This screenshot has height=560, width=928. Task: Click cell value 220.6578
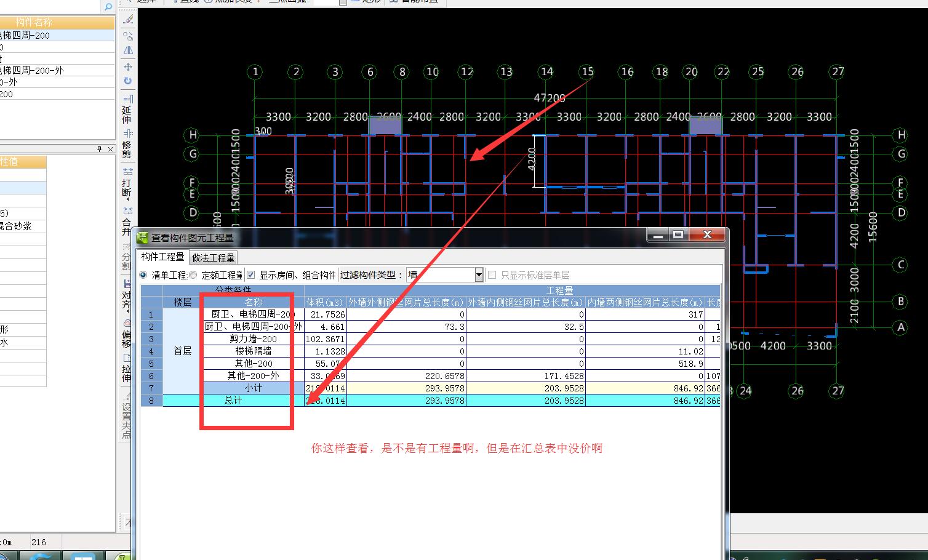click(407, 376)
